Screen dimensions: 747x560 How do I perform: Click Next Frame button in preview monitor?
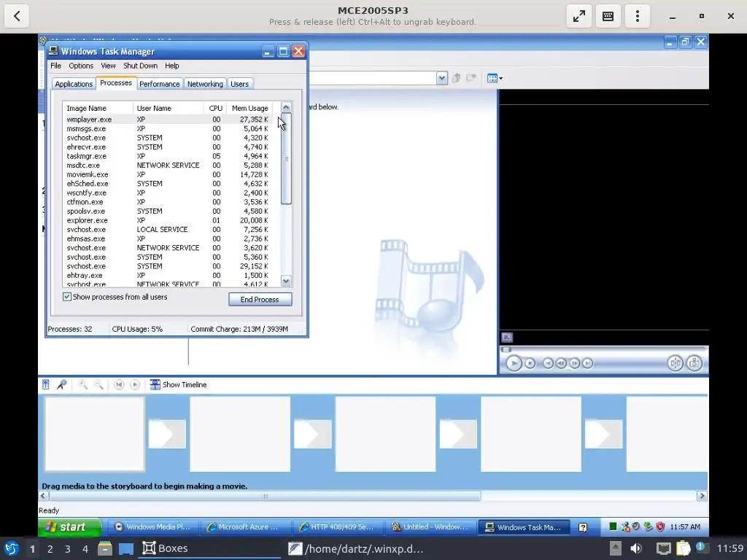coord(575,363)
